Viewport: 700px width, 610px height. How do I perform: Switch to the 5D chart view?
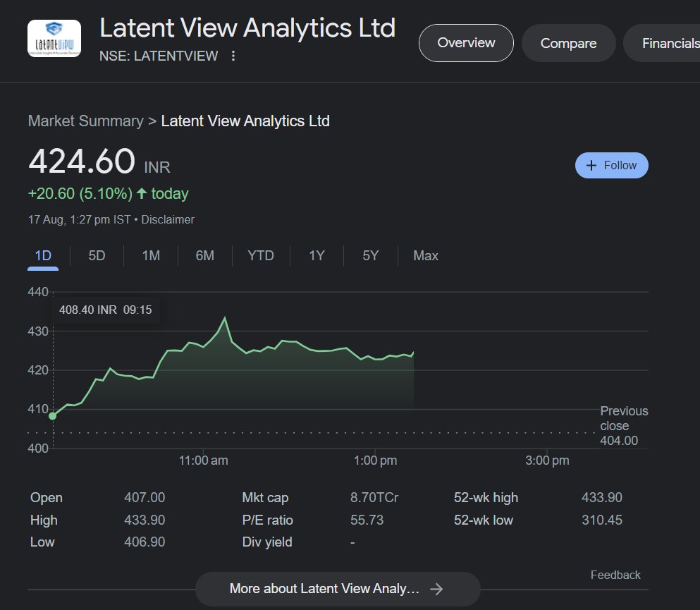(x=96, y=255)
